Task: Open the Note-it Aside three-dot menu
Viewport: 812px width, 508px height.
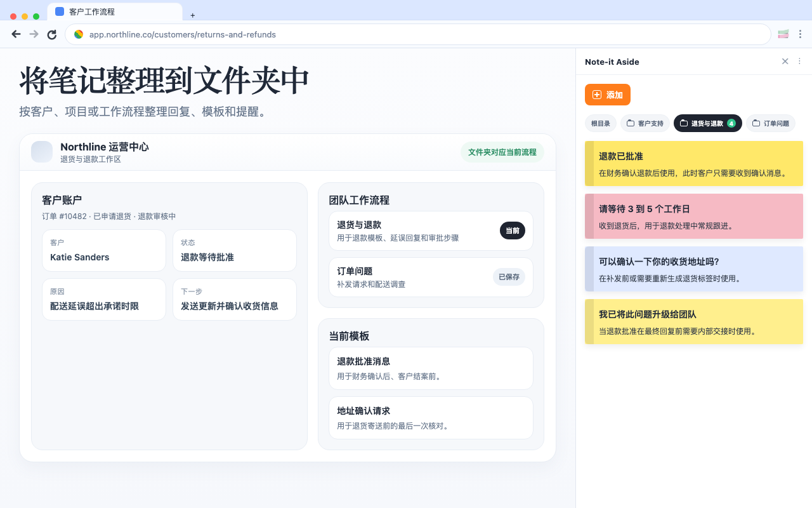Action: [x=799, y=61]
